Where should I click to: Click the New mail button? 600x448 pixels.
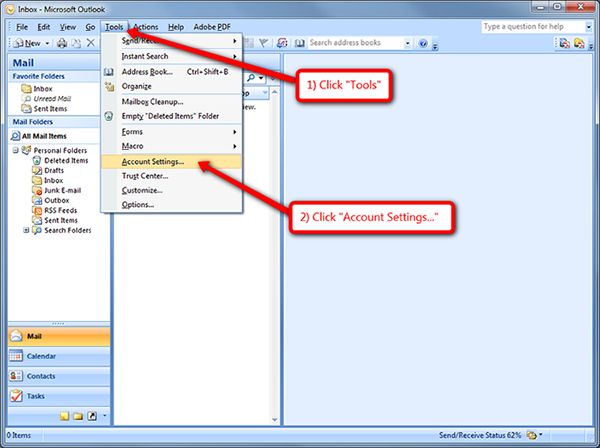coord(27,43)
